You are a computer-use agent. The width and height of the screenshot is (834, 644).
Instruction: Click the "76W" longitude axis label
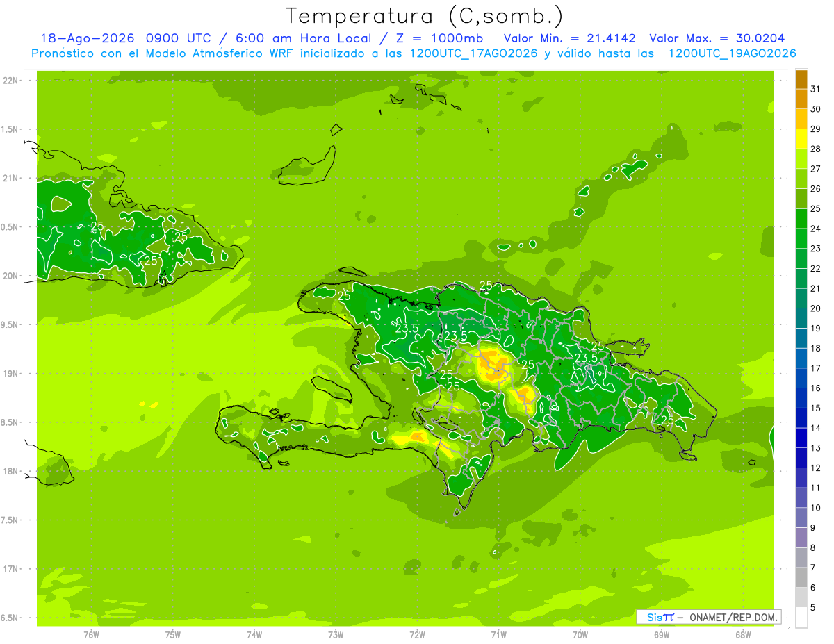click(91, 634)
